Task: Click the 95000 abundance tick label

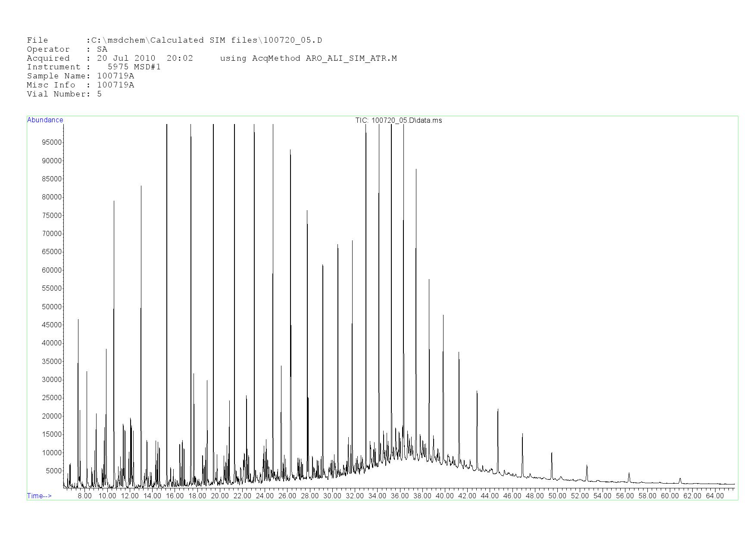Action: coord(51,143)
